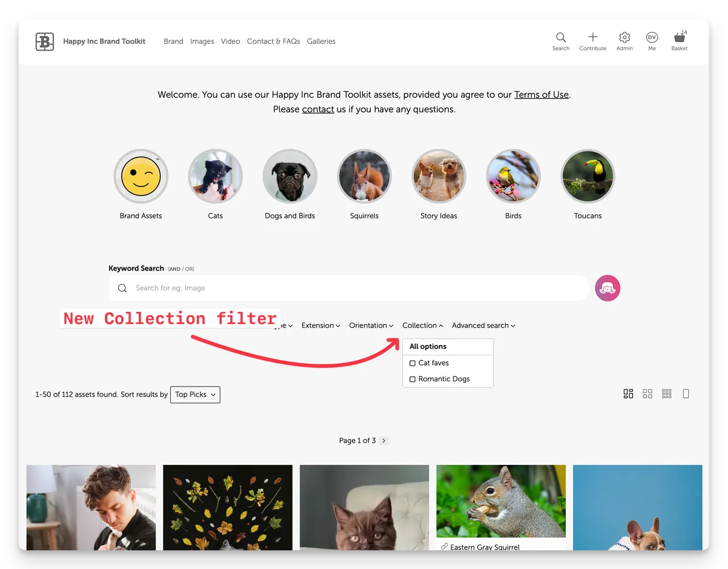Go to next results page arrow
The width and height of the screenshot is (728, 569).
tap(384, 441)
